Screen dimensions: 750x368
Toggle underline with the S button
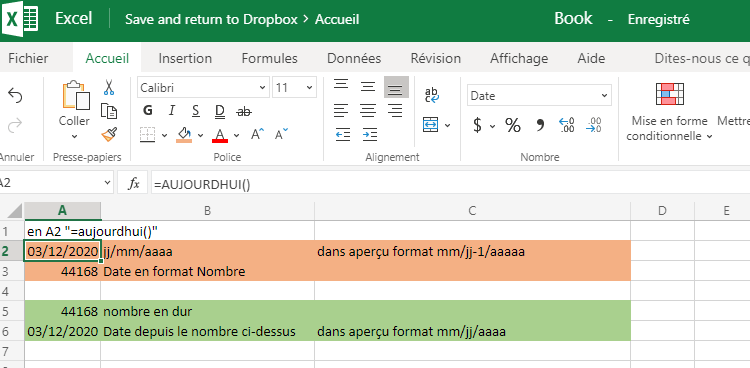(x=196, y=111)
